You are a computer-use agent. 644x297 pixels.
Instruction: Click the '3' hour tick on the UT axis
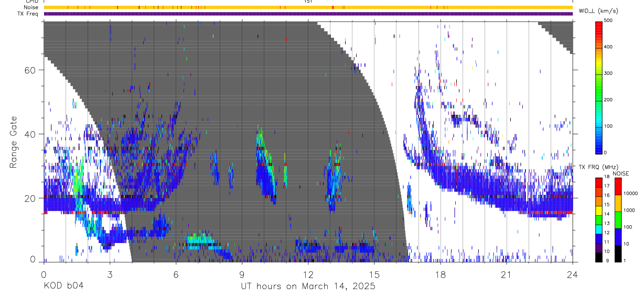pyautogui.click(x=110, y=274)
